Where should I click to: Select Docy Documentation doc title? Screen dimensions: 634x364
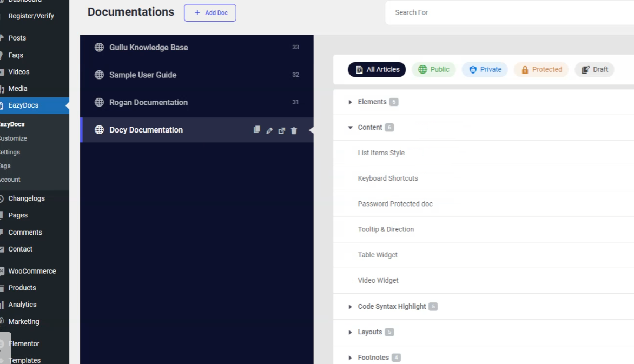[146, 130]
